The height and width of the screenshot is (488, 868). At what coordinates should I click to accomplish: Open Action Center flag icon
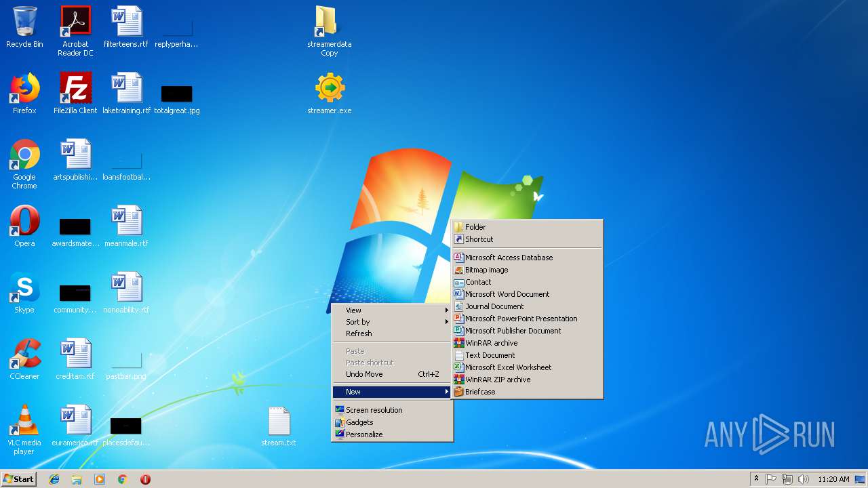(x=772, y=479)
